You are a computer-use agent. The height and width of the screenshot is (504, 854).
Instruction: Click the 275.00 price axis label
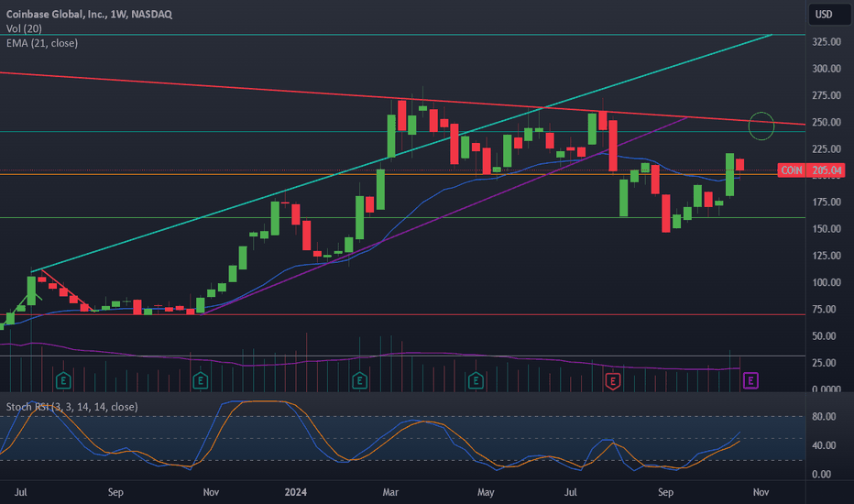pos(827,95)
